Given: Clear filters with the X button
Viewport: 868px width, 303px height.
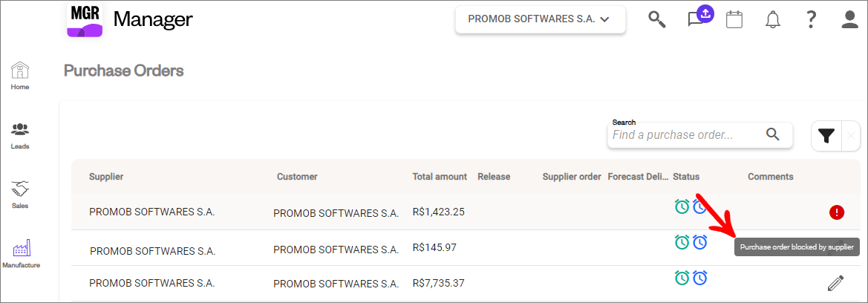Looking at the screenshot, I should pos(851,136).
